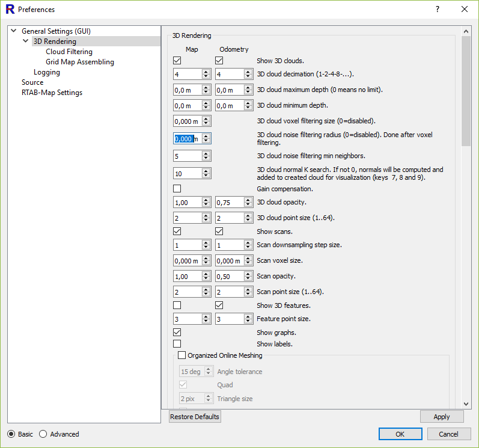Click the scroll down arrow of the settings panel
Image resolution: width=479 pixels, height=448 pixels.
(x=466, y=404)
